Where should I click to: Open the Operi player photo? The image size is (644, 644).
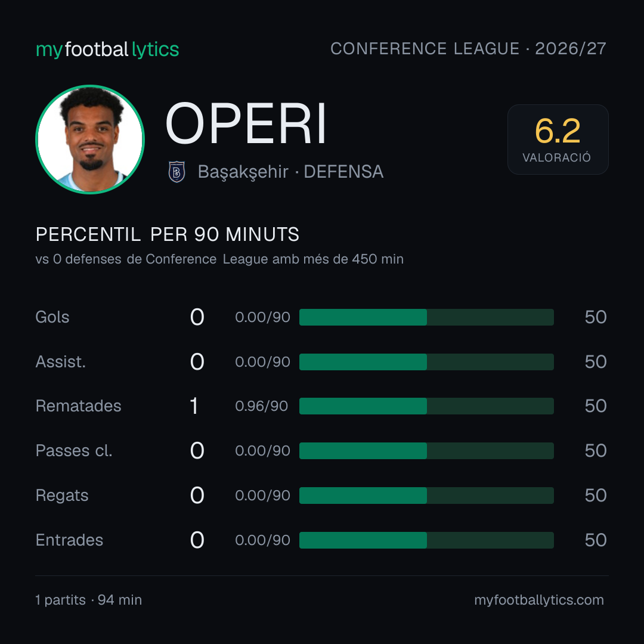click(x=90, y=139)
